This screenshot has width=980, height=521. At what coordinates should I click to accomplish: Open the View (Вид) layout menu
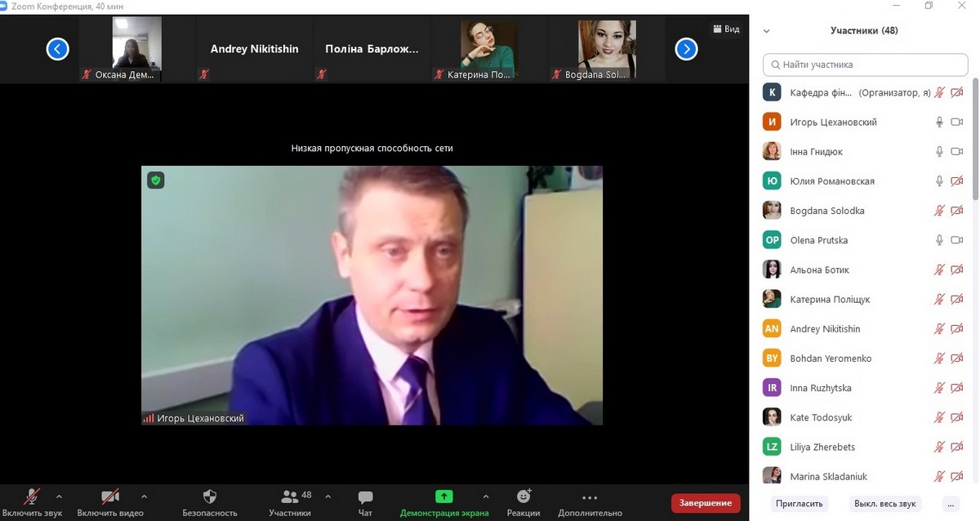click(x=726, y=29)
